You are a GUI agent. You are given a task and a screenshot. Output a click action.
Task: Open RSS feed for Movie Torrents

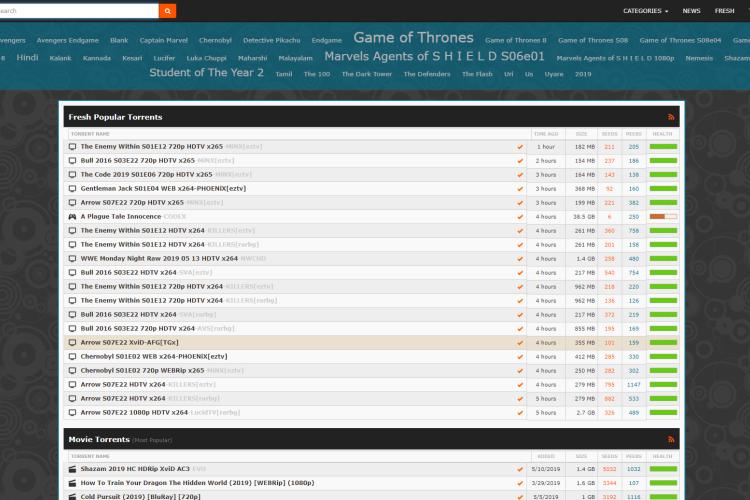tap(671, 439)
